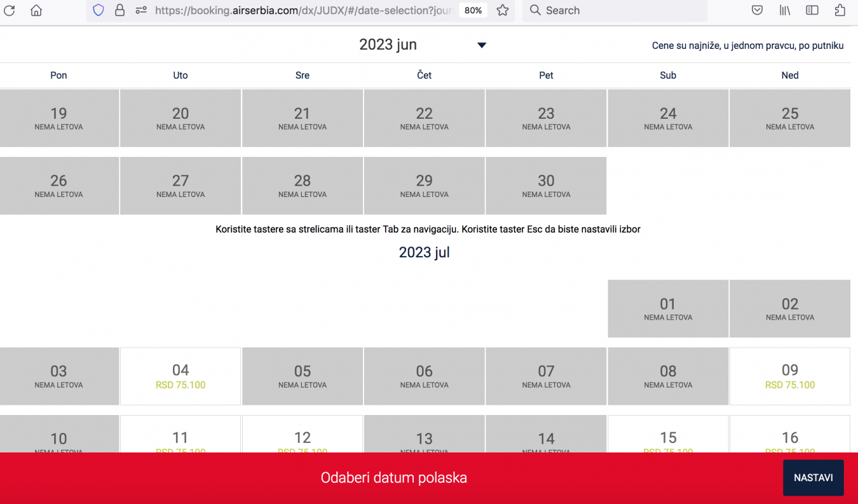Click the NASTAVI button
The image size is (858, 504).
pos(813,478)
